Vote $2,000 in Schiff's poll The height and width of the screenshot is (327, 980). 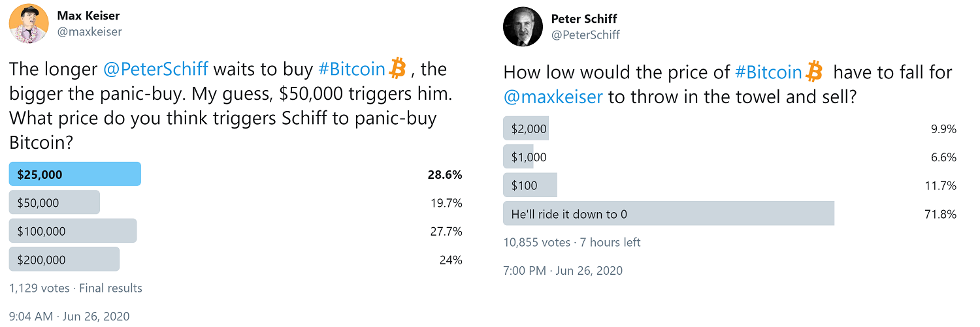click(x=526, y=129)
